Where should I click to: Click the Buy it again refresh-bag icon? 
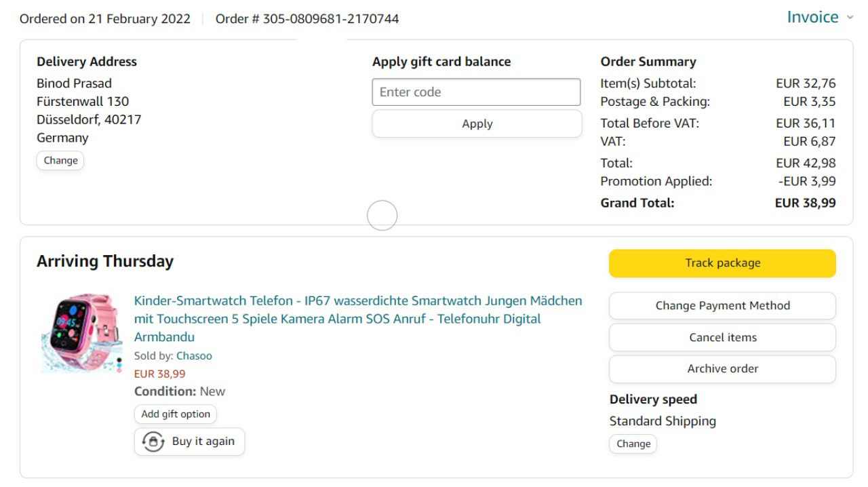click(153, 442)
